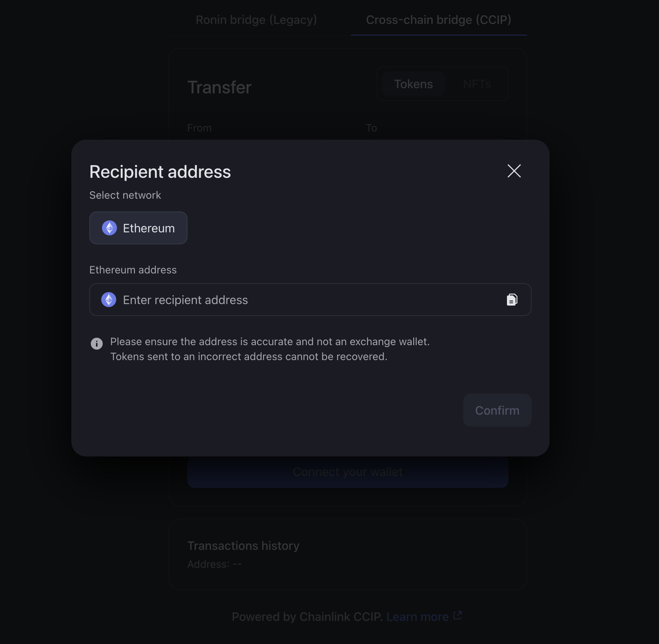The height and width of the screenshot is (644, 659).
Task: Paste address using the clipboard icon
Action: tap(512, 300)
